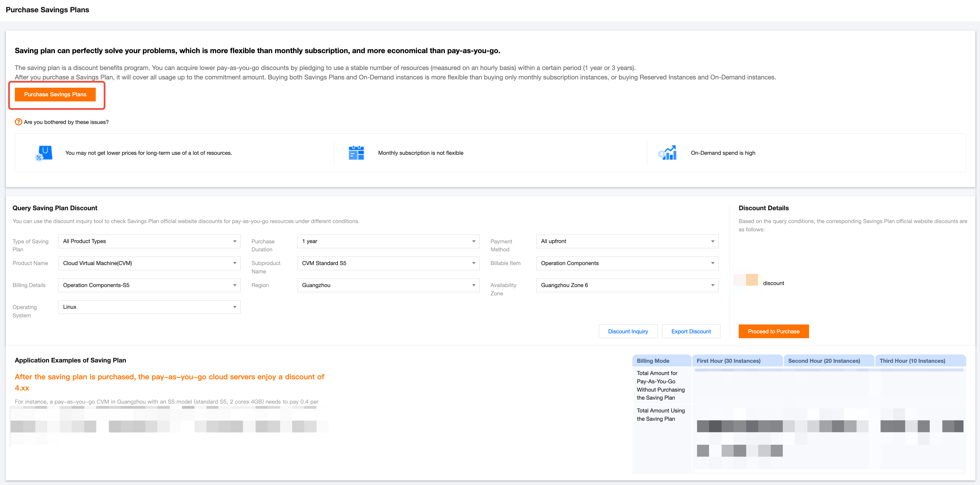980x485 pixels.
Task: Click the orange question mark icon
Action: click(x=18, y=122)
